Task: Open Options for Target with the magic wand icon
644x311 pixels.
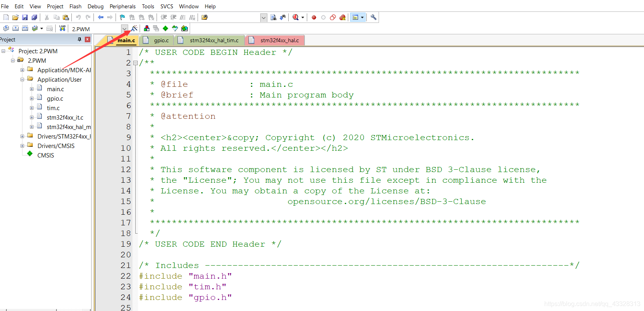Action: click(x=134, y=28)
